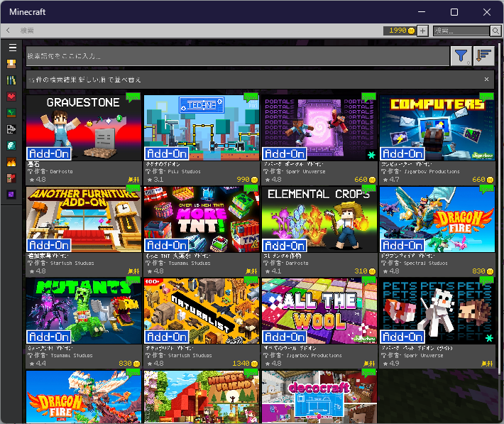504x424 pixels.
Task: Click the 830 coin price under Mutants
Action: 129,364
